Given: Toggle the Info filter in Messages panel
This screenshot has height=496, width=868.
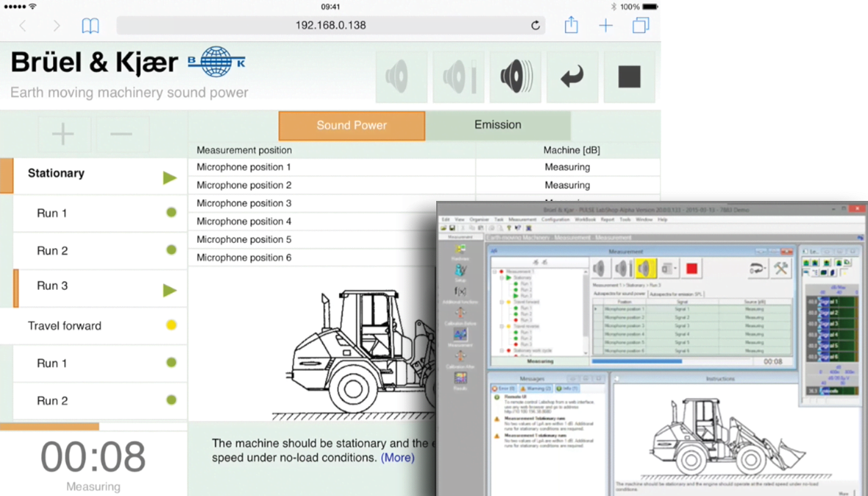Looking at the screenshot, I should point(566,388).
